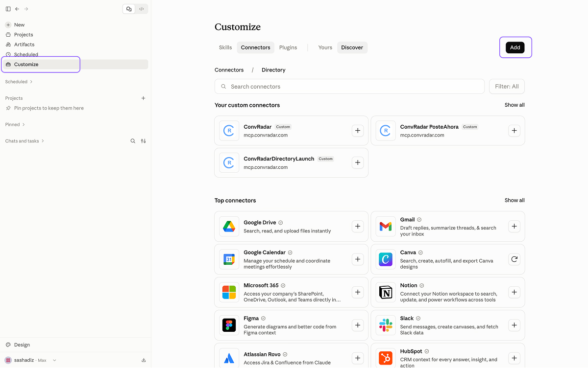Expand Chats and tasks section

pyautogui.click(x=24, y=141)
